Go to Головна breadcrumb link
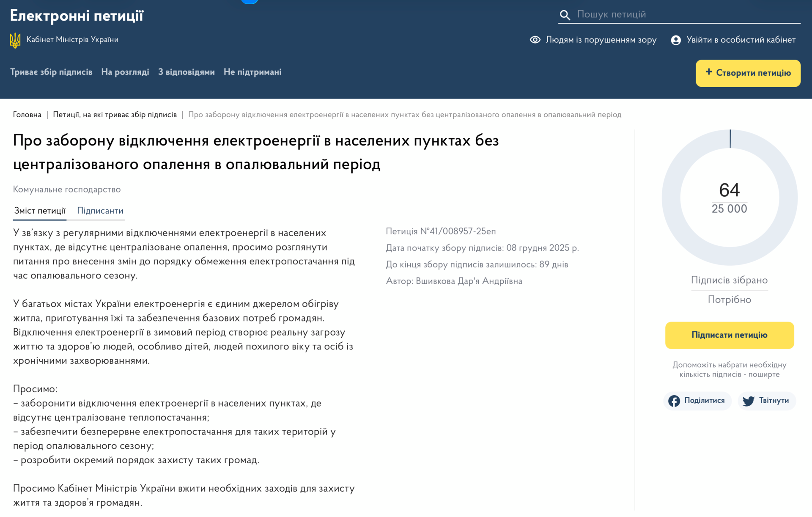Image resolution: width=812 pixels, height=517 pixels. point(27,115)
